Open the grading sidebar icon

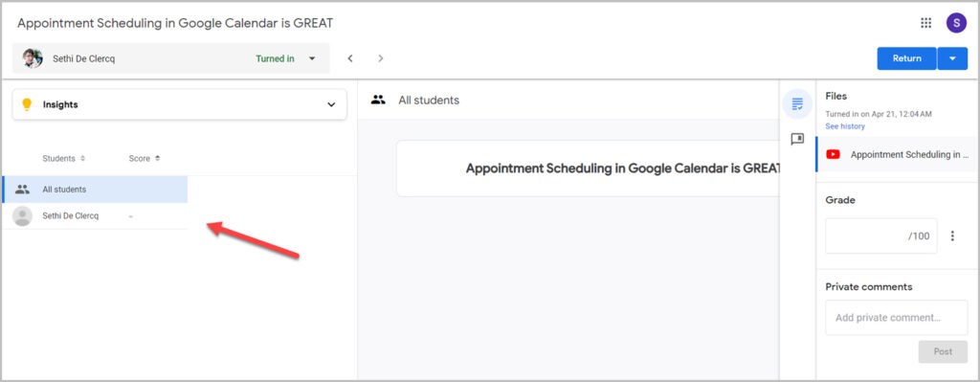(797, 103)
